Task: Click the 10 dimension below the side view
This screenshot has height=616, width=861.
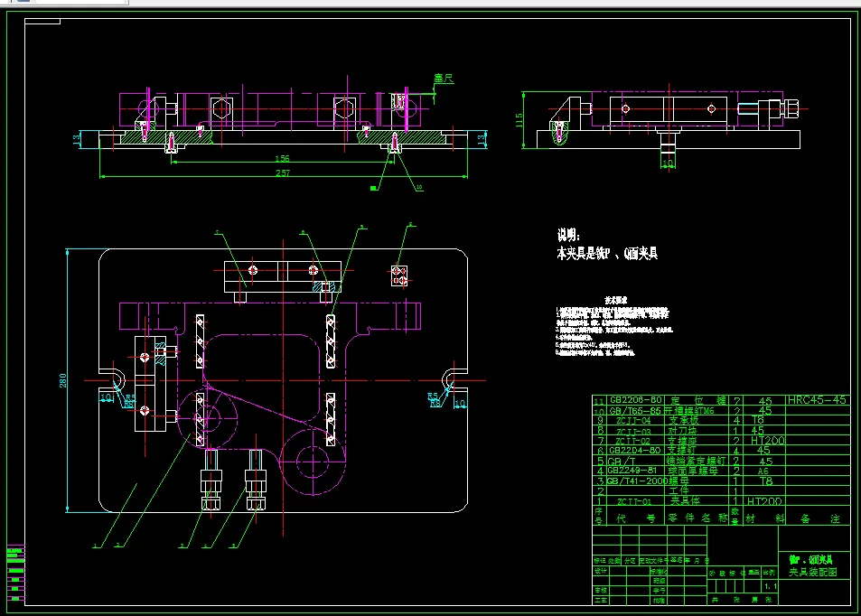Action: pyautogui.click(x=668, y=163)
